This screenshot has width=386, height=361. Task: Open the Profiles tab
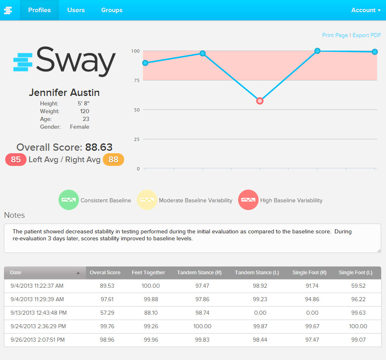pos(39,10)
